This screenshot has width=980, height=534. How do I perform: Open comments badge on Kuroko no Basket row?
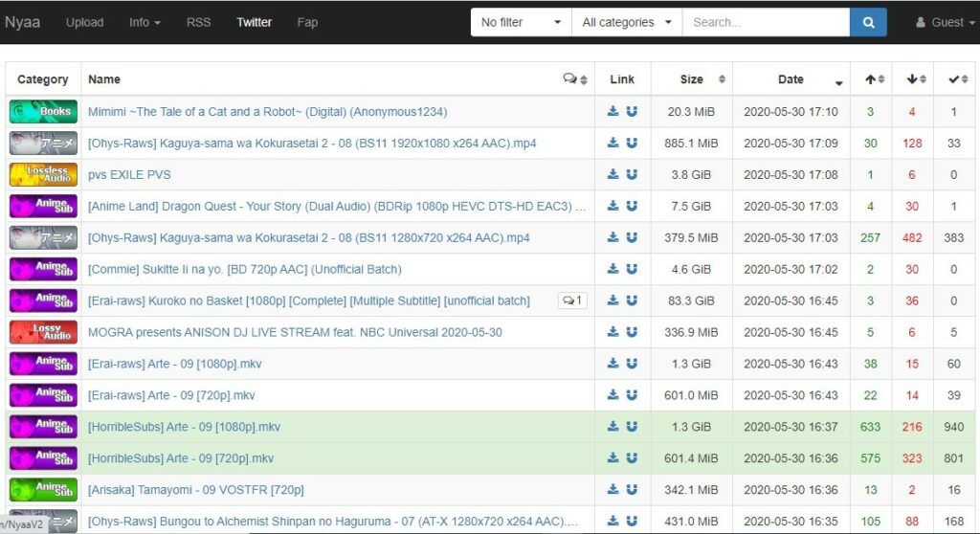tap(572, 300)
